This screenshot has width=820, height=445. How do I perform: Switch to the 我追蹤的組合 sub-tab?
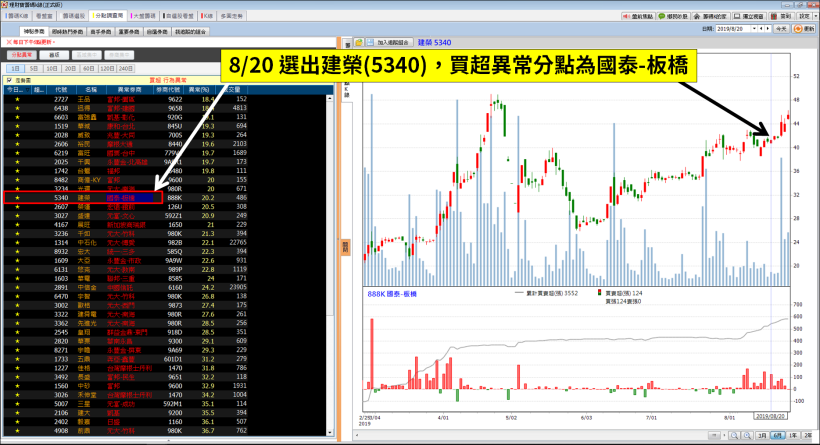pos(190,31)
